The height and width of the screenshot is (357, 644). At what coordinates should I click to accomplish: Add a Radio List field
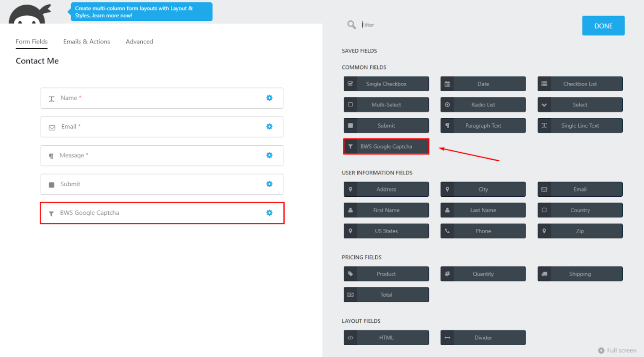[x=483, y=104]
